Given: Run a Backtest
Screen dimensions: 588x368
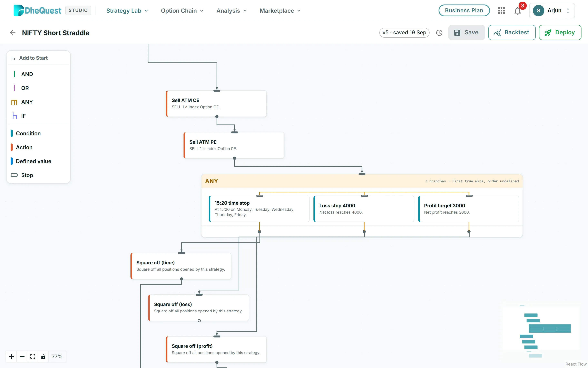Looking at the screenshot, I should pyautogui.click(x=512, y=32).
